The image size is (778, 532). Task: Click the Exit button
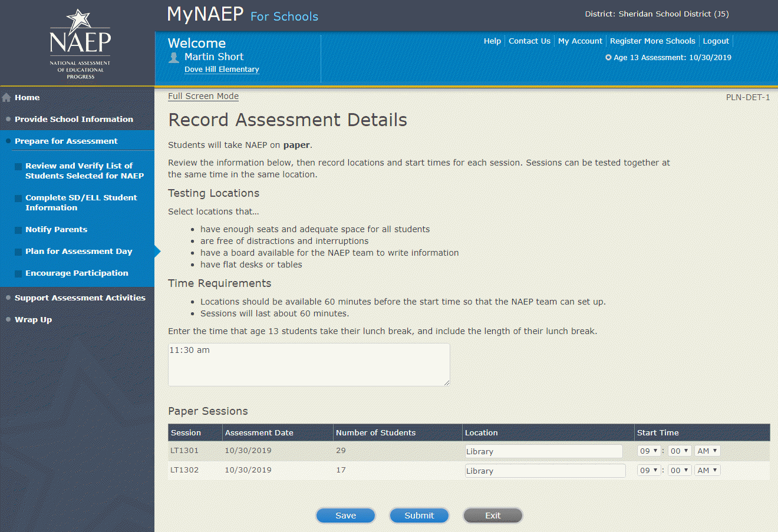(x=493, y=516)
